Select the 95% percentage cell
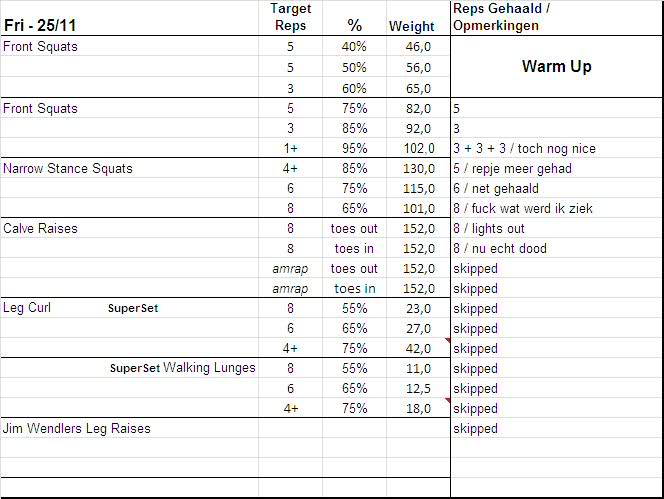Screen dimensions: 664x499 354,148
